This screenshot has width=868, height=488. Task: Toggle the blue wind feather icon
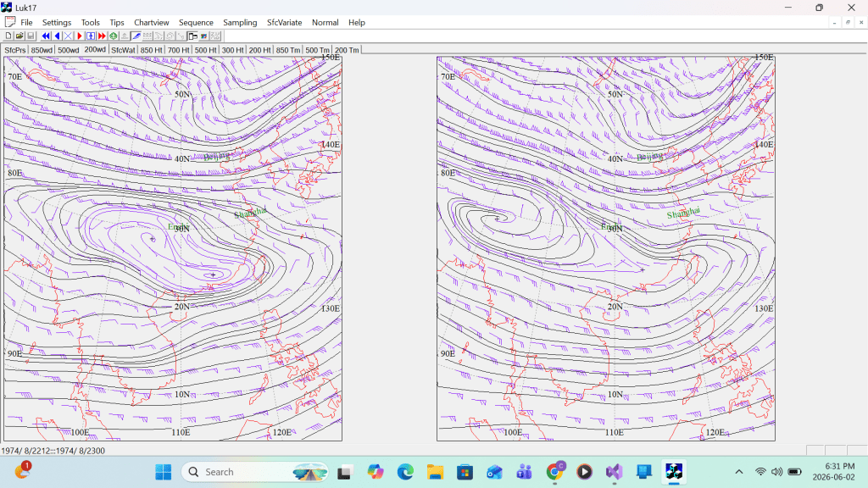click(x=136, y=36)
